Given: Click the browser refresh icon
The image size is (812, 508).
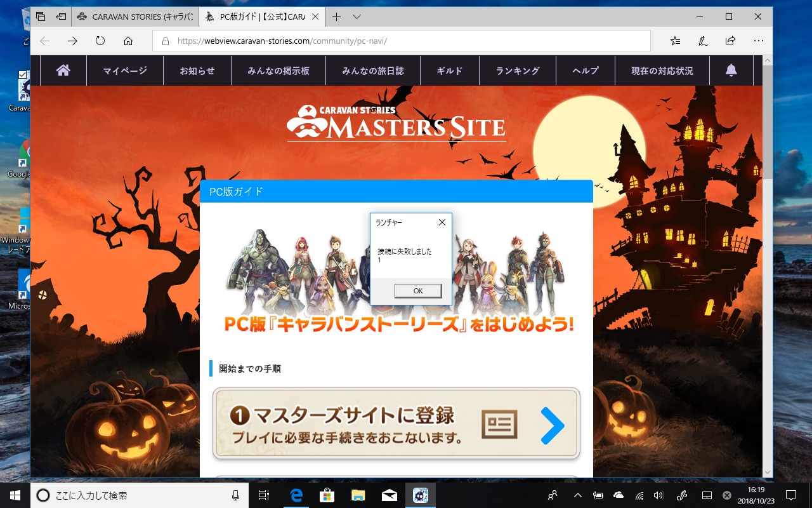Looking at the screenshot, I should (x=100, y=41).
